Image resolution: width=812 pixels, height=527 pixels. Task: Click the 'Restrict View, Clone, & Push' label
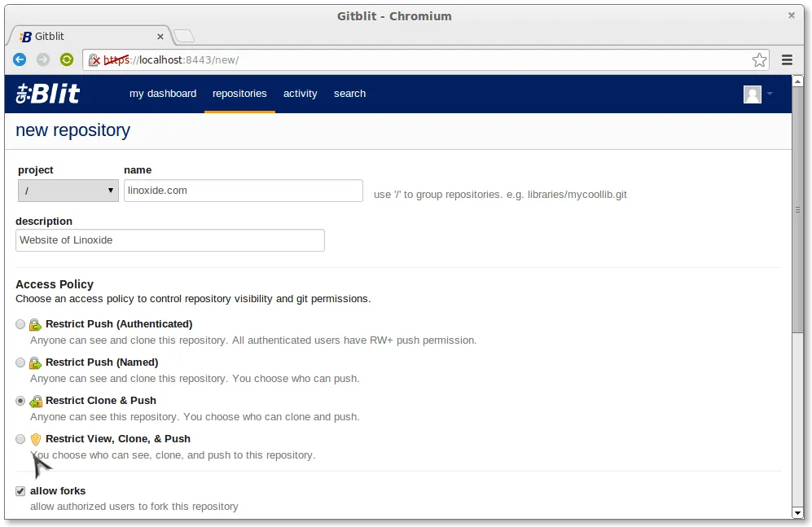(x=118, y=439)
